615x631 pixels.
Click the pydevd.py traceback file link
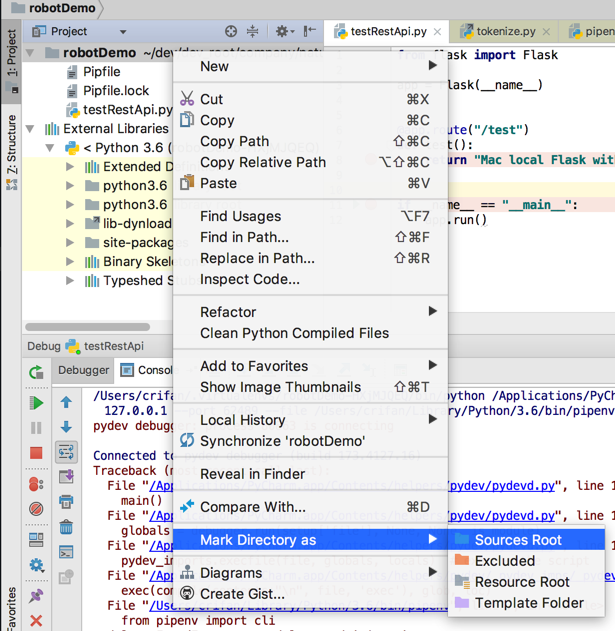coord(506,485)
